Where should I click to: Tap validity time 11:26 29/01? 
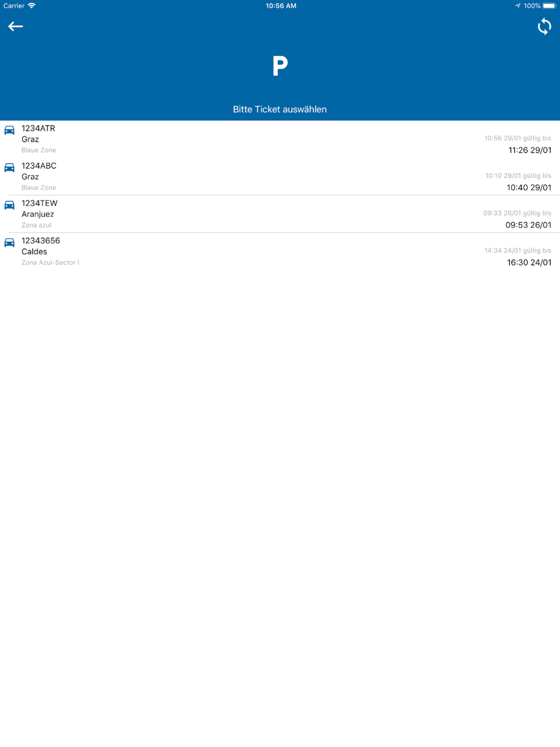click(x=530, y=150)
